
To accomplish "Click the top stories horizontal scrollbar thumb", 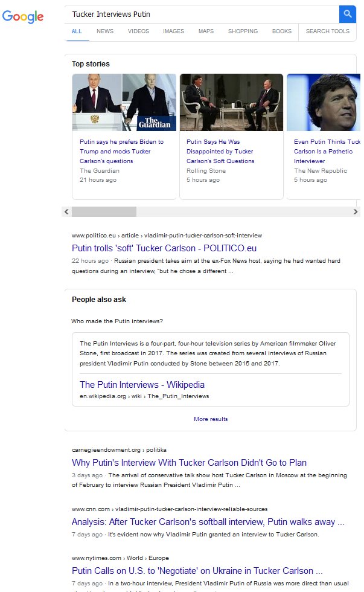I will (104, 211).
